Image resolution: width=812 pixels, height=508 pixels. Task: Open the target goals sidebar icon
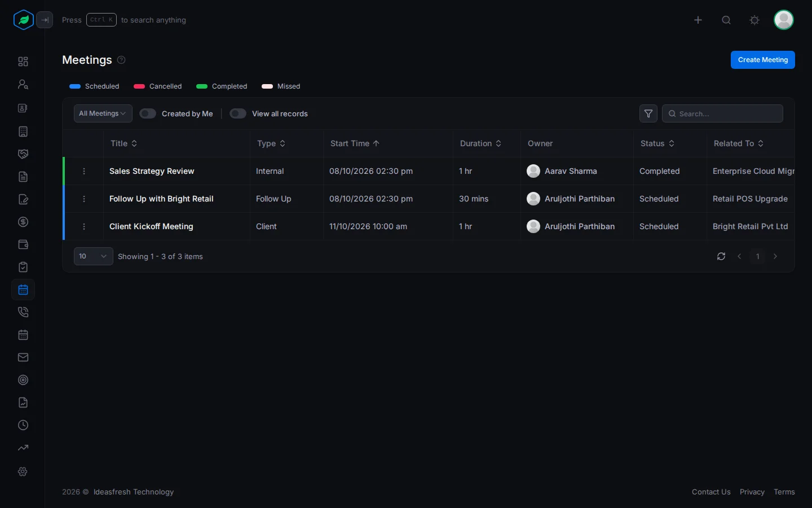click(x=23, y=380)
